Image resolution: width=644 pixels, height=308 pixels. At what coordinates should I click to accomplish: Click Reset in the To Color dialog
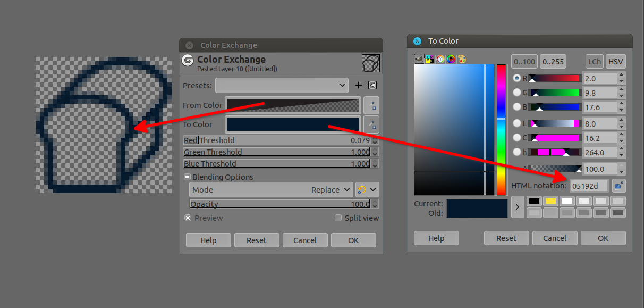[x=506, y=238]
